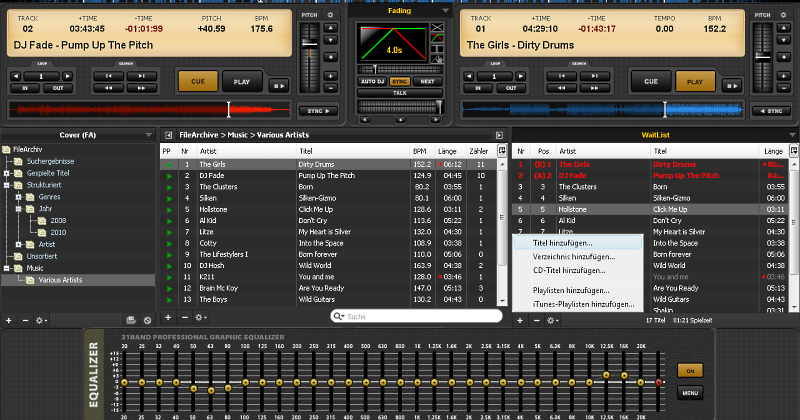Expand the Genres tree node

[x=18, y=197]
